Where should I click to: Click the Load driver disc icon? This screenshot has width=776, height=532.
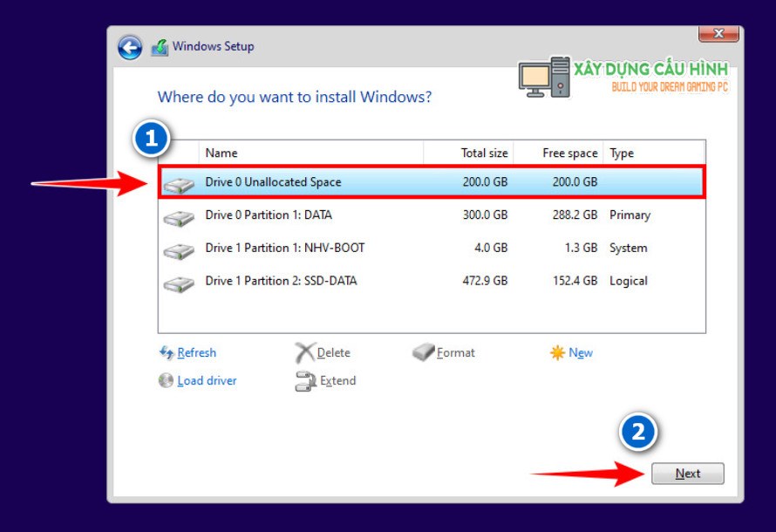pyautogui.click(x=166, y=380)
